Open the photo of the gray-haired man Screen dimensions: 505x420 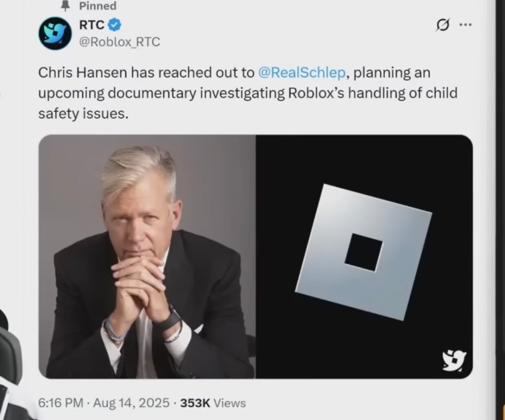[147, 257]
